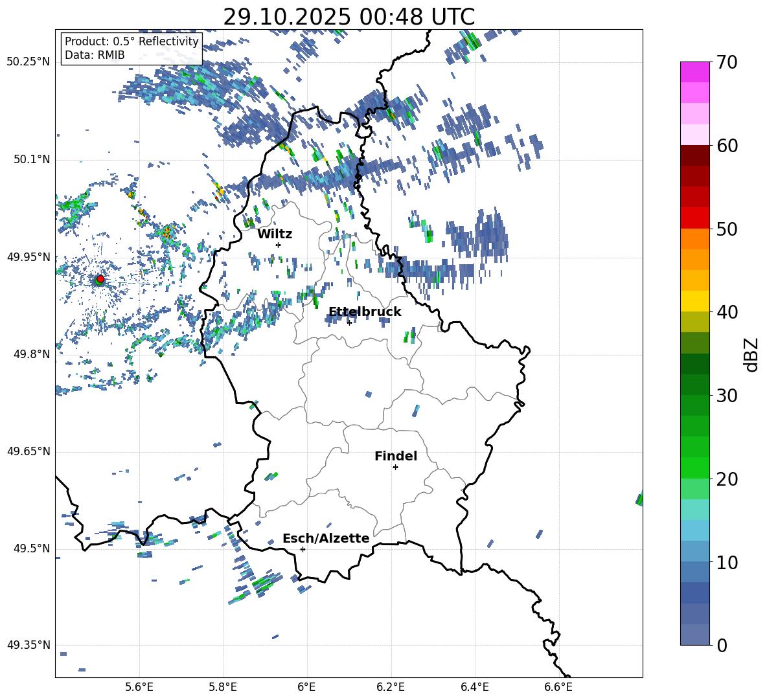Viewport: 767px width, 700px height.
Task: Pick the magenta swatch at top of colorbar
Action: [695, 73]
